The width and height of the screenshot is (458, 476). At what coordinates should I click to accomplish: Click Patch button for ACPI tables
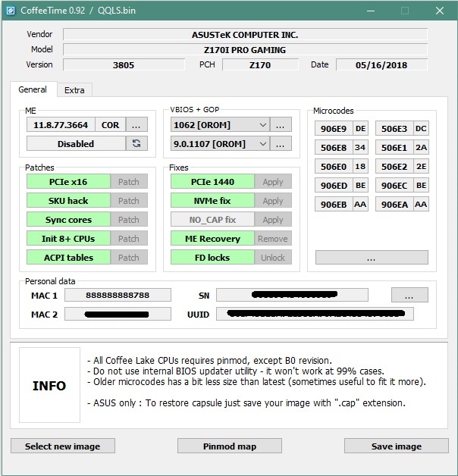[129, 257]
